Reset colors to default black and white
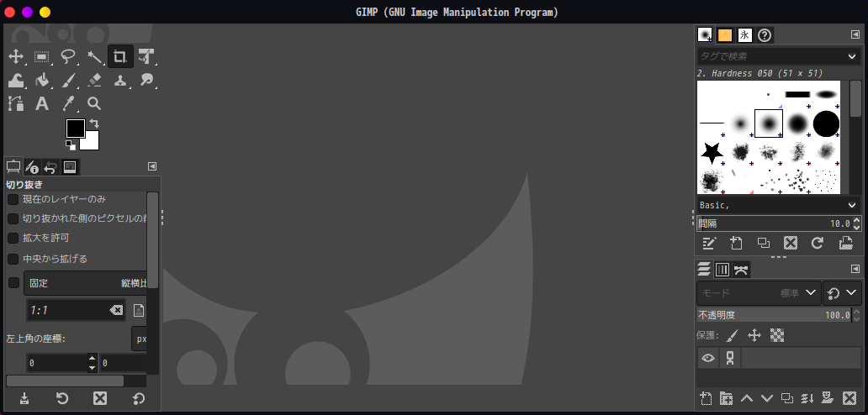The width and height of the screenshot is (868, 415). (x=71, y=145)
